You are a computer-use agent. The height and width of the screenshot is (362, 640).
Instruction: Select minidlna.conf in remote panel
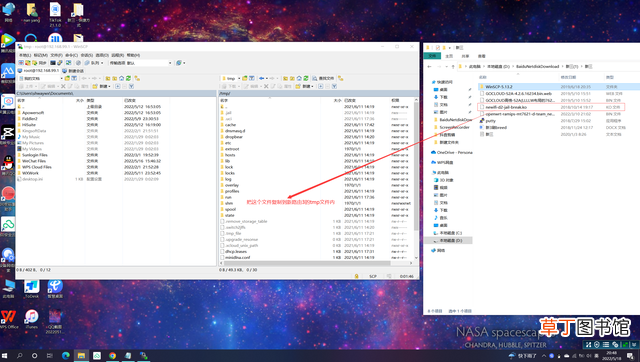pos(237,258)
